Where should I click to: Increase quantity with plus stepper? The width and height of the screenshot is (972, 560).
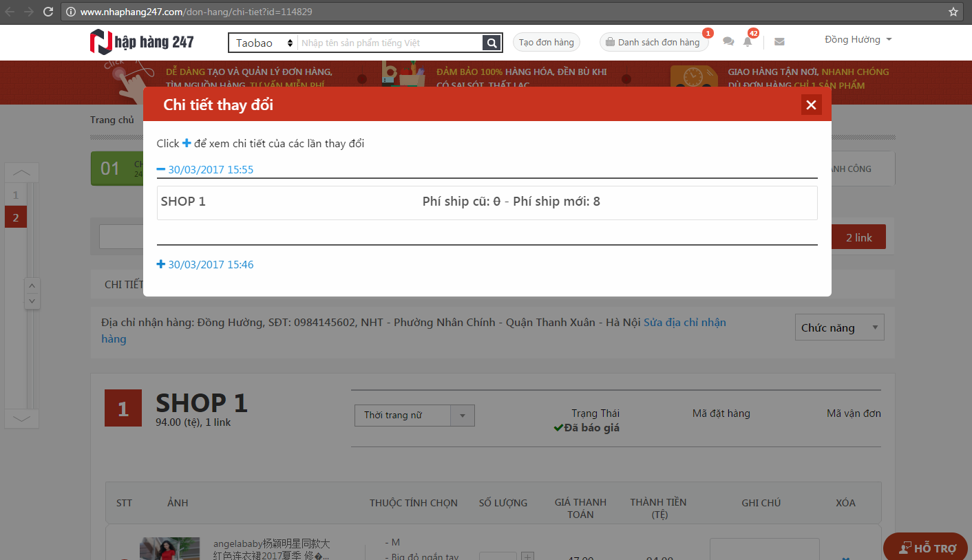[x=527, y=555]
